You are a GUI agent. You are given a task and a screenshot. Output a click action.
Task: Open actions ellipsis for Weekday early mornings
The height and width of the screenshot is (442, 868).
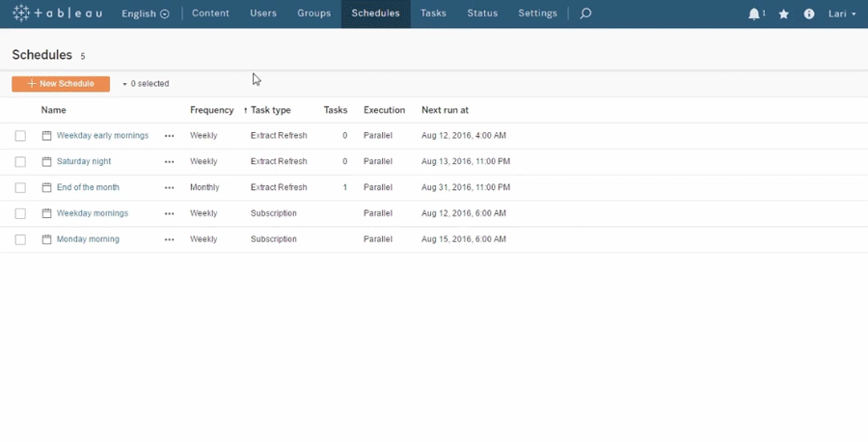[170, 136]
